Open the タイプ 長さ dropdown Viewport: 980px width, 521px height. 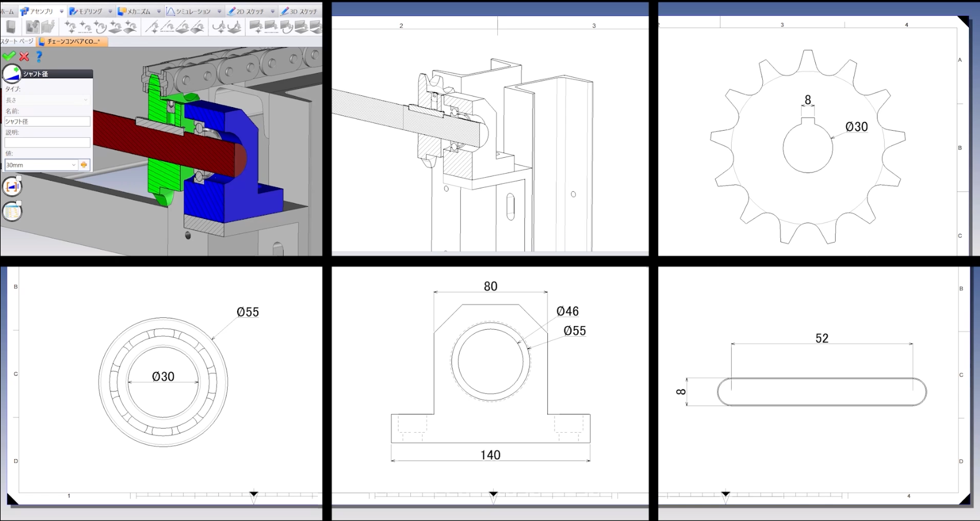(47, 100)
